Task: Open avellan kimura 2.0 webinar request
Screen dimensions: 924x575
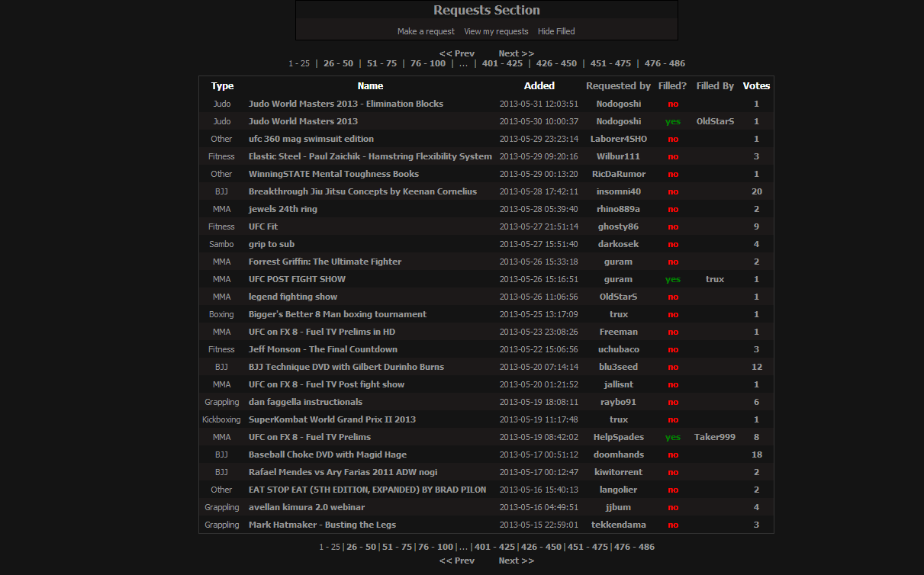Action: click(x=307, y=507)
